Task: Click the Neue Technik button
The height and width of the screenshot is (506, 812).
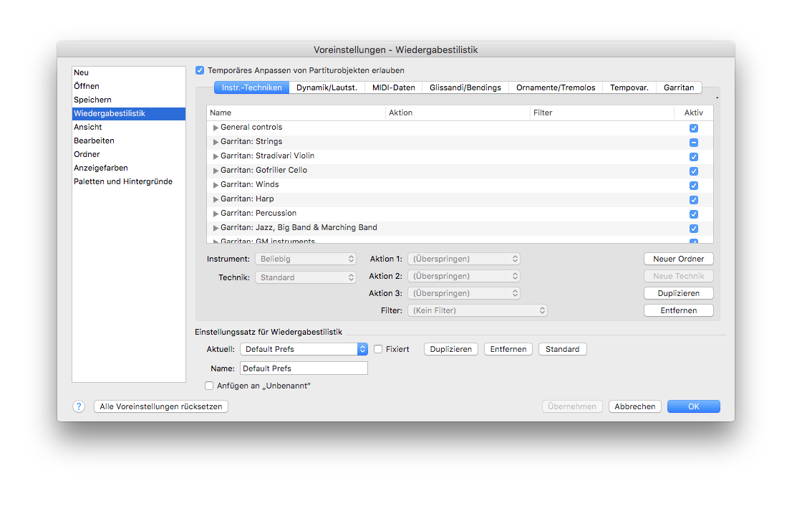Action: [678, 276]
